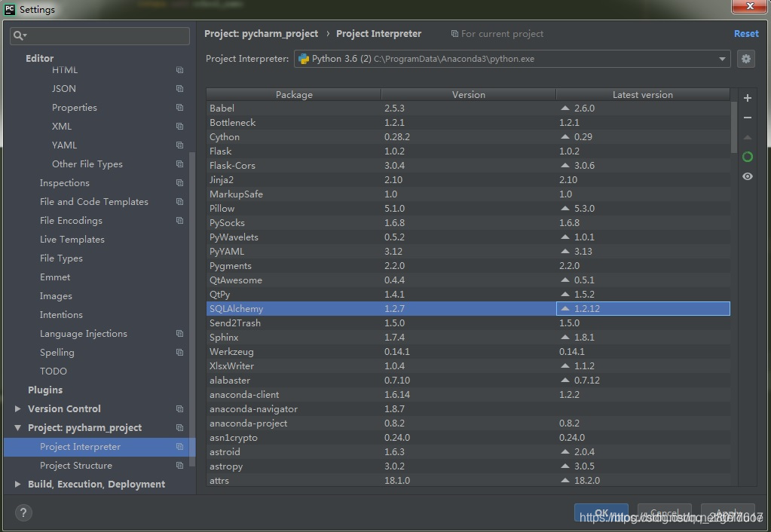Click the Package column header

click(294, 95)
